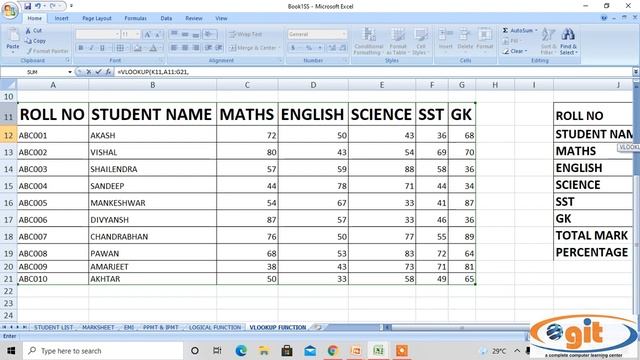Toggle top vertical alignment

(174, 34)
